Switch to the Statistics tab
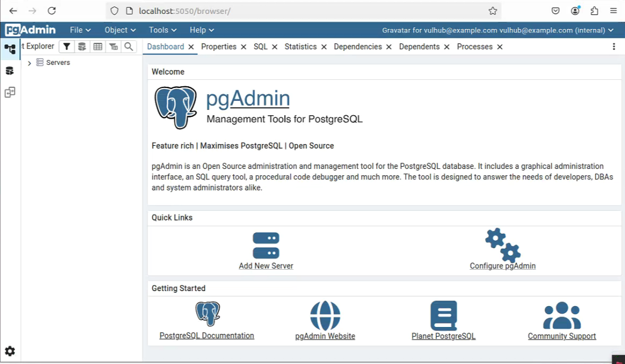This screenshot has height=364, width=625. pyautogui.click(x=300, y=47)
